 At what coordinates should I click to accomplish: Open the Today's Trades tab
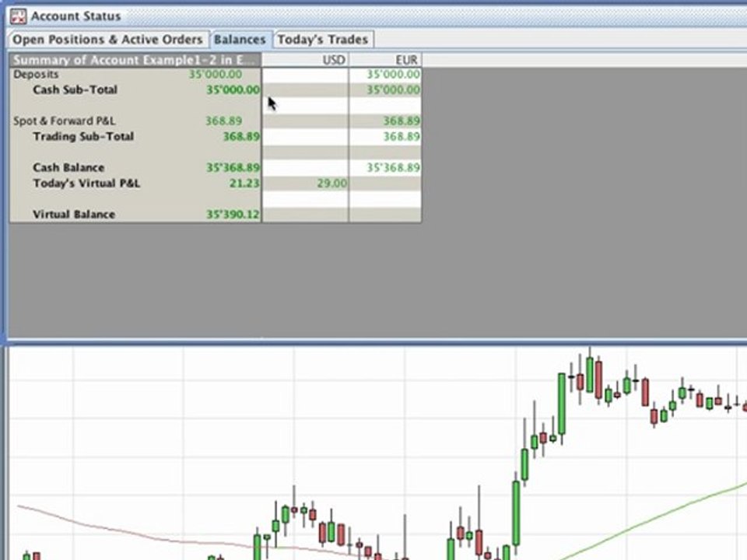pos(322,40)
